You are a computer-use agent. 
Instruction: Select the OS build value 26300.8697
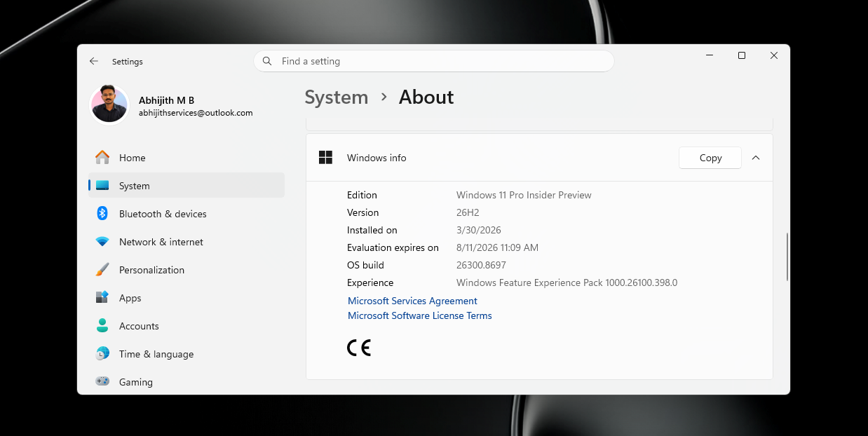481,265
